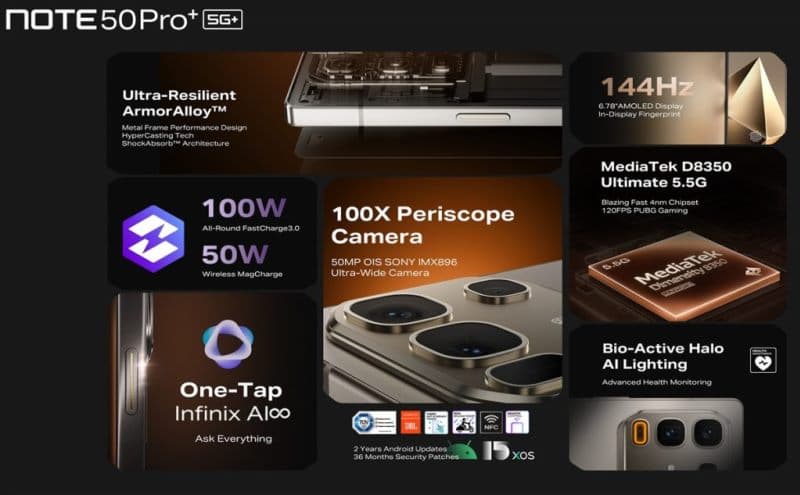800x495 pixels.
Task: Open the 144Hz AMOLED display card
Action: 678,98
